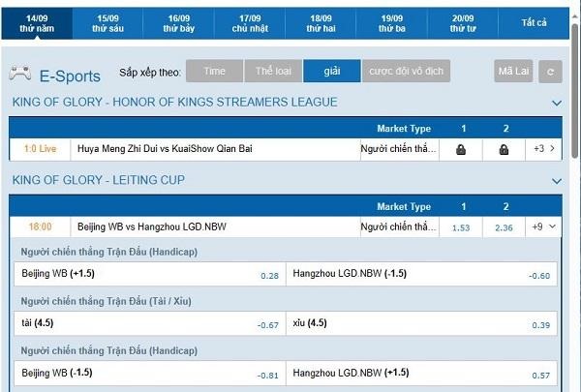
Task: Pick Hangzhou LGD.NBW (-1.5) at -0.60
Action: 423,274
